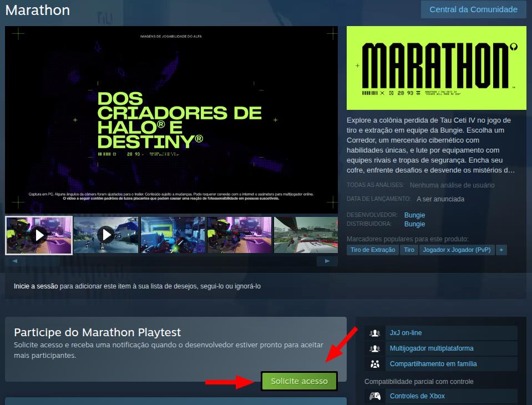
Task: Play the second trailer video thumbnail
Action: click(106, 235)
